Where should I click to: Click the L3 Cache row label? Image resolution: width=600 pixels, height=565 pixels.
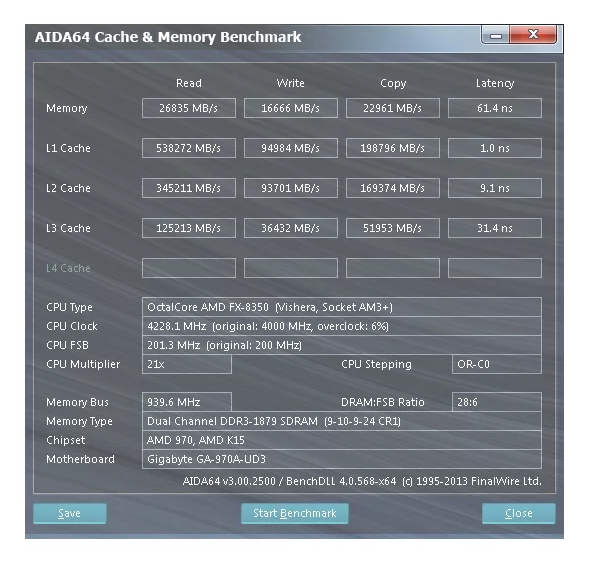(68, 228)
